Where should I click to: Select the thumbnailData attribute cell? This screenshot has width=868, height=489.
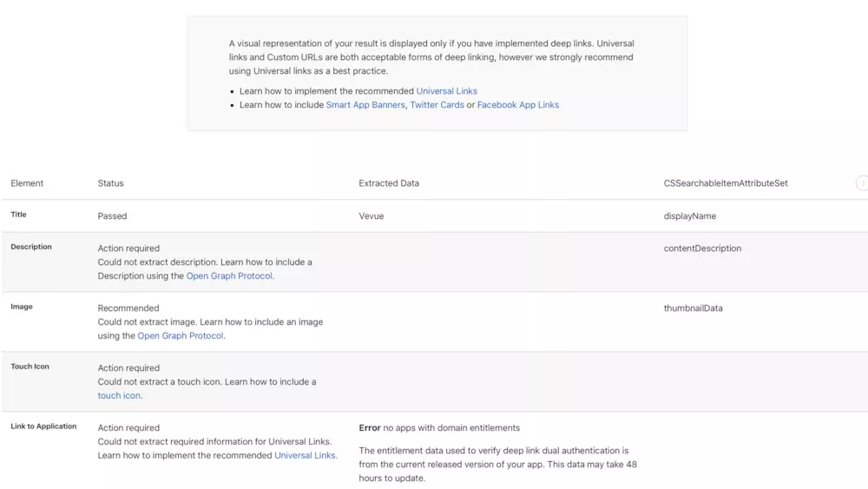[x=693, y=308]
